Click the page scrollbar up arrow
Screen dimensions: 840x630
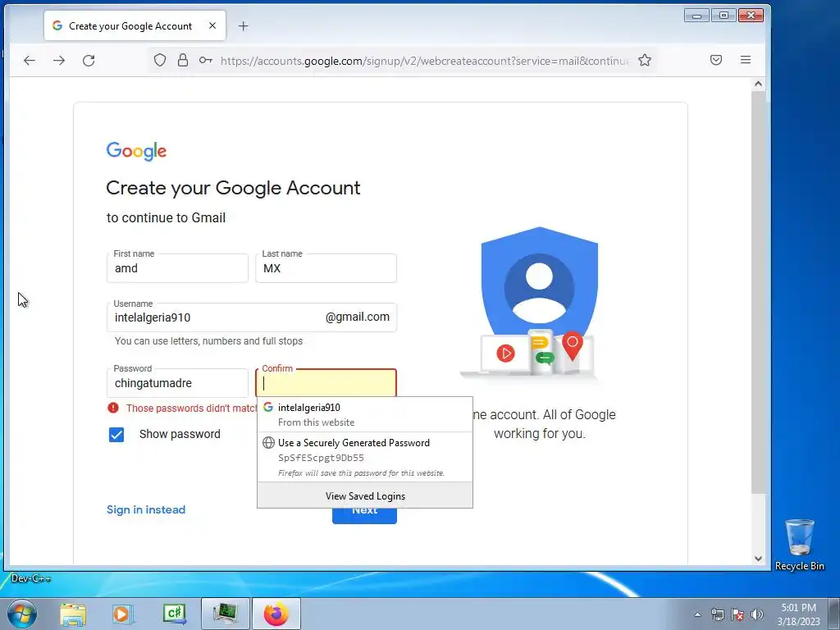(758, 84)
